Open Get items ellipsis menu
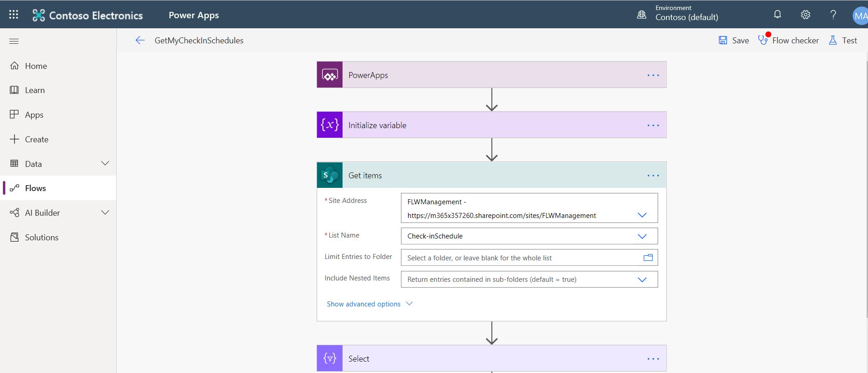The image size is (868, 373). click(x=653, y=176)
